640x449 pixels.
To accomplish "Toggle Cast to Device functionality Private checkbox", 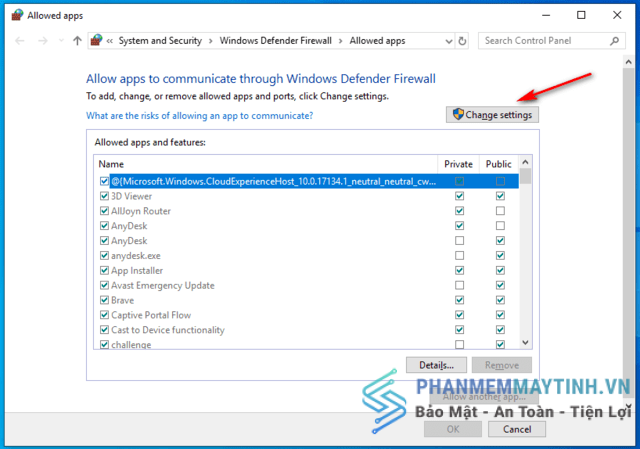I will coord(460,329).
